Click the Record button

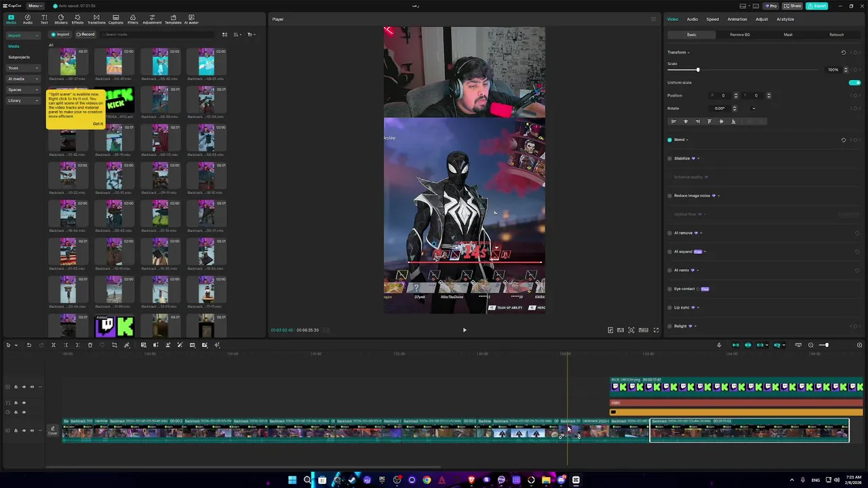85,34
